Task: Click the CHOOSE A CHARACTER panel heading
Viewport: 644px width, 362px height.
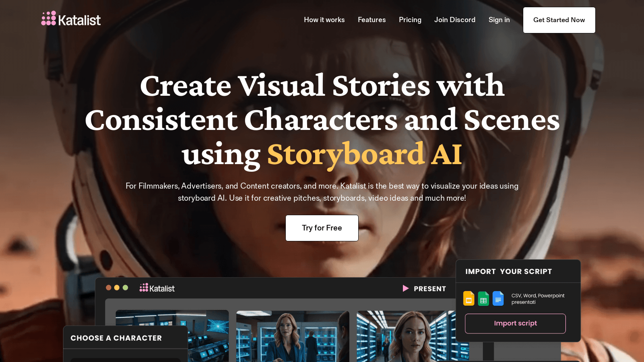Action: pos(116,338)
